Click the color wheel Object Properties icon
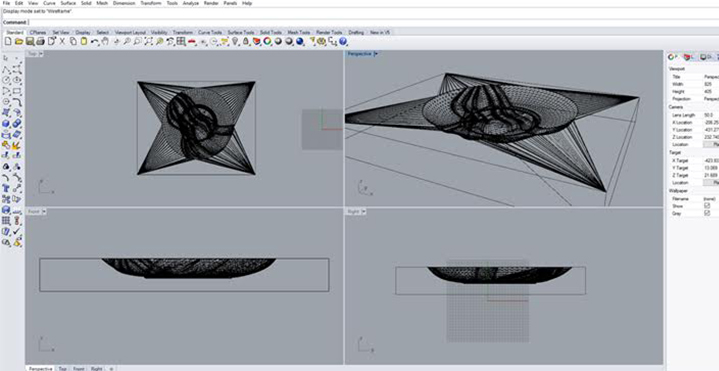 click(x=267, y=41)
